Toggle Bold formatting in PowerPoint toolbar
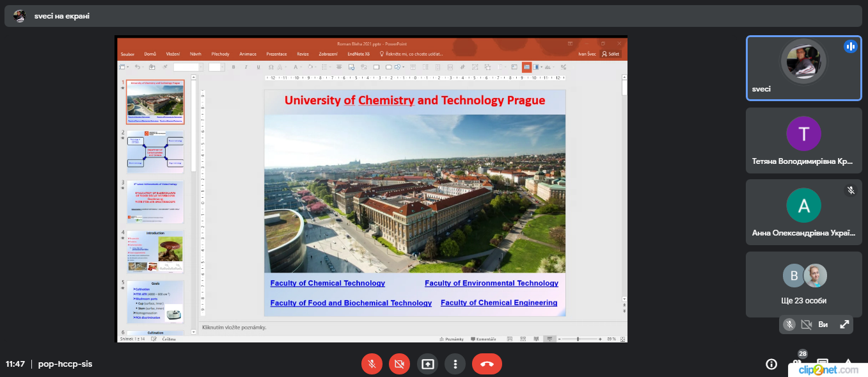The image size is (868, 377). [x=233, y=67]
